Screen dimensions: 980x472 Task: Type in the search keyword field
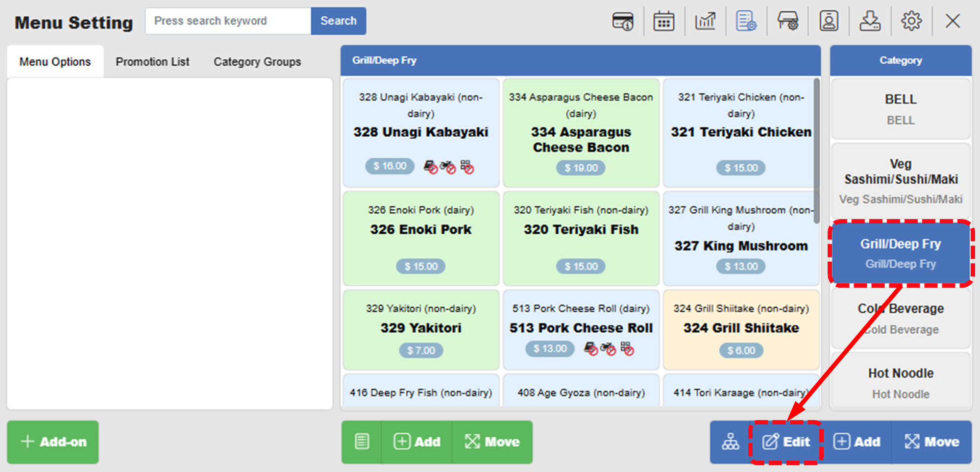point(227,21)
